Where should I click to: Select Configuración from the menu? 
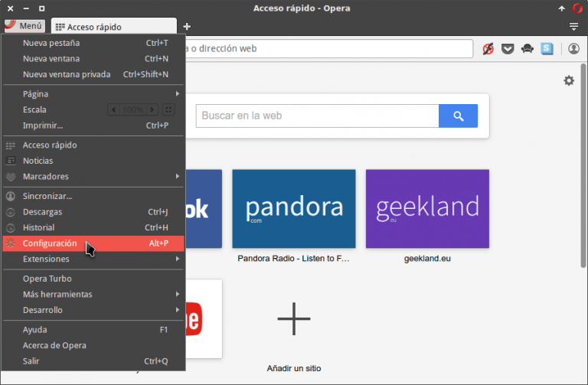50,243
